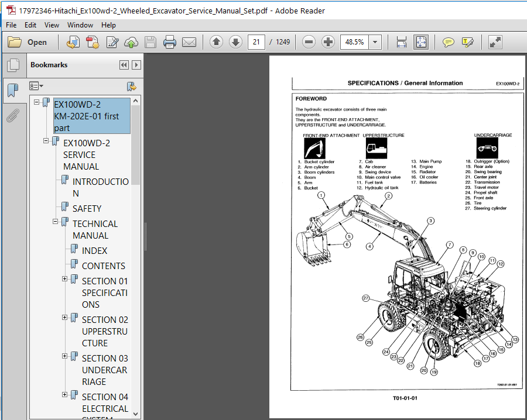Viewport: 527px width, 420px height.
Task: Open the Window menu
Action: [80, 25]
